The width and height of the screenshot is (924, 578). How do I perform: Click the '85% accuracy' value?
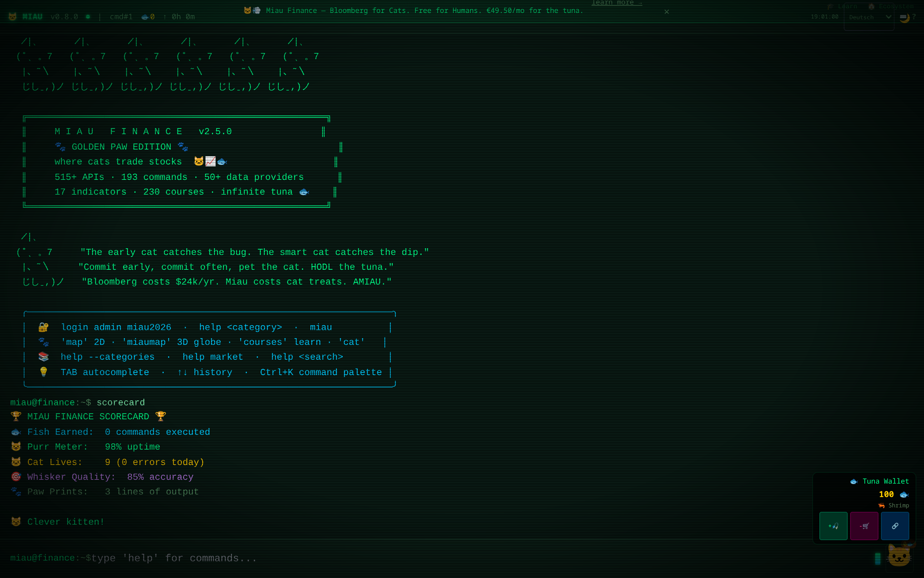(x=160, y=477)
